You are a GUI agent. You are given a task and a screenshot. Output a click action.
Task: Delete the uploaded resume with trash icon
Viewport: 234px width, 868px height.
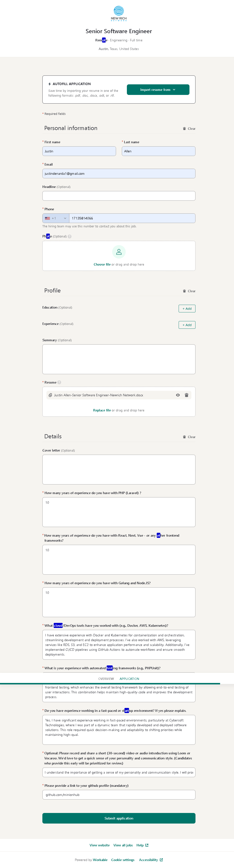click(x=186, y=395)
